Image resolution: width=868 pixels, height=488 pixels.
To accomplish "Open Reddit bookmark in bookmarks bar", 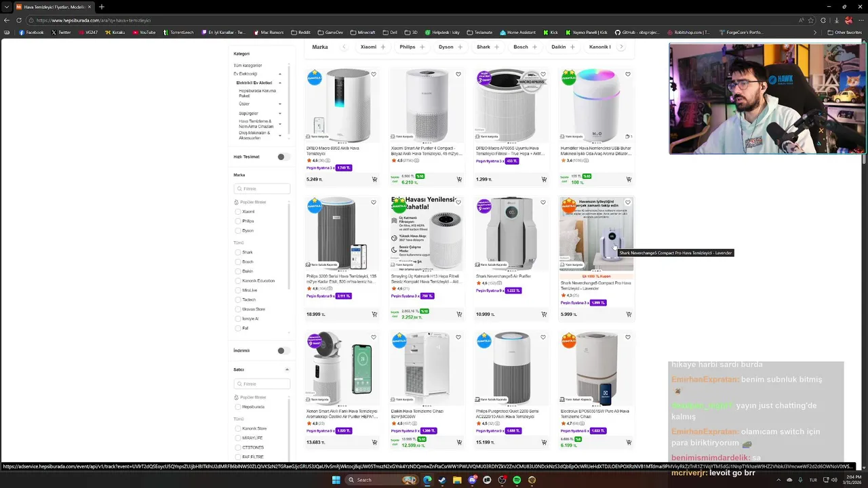I will (300, 33).
